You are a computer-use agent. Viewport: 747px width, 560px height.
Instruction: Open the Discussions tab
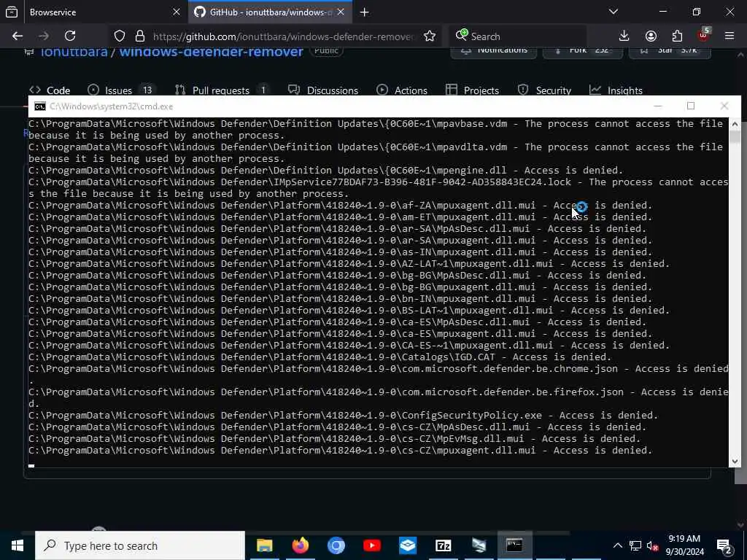(x=323, y=90)
